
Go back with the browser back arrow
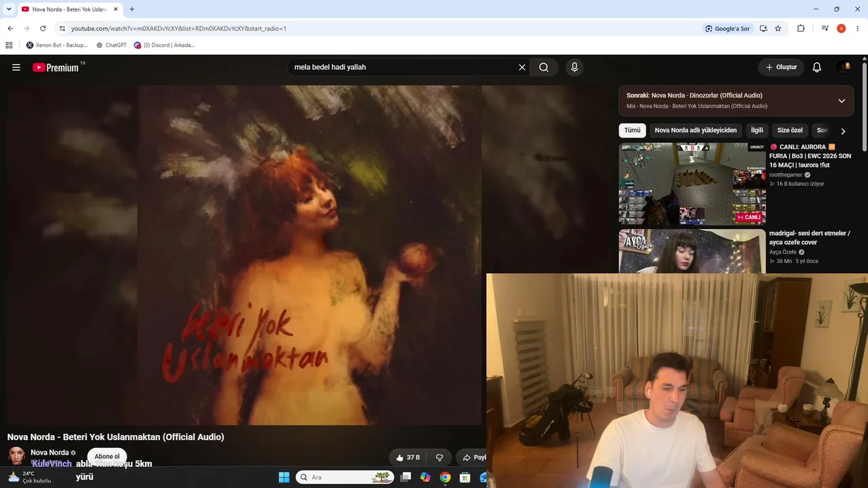point(10,28)
